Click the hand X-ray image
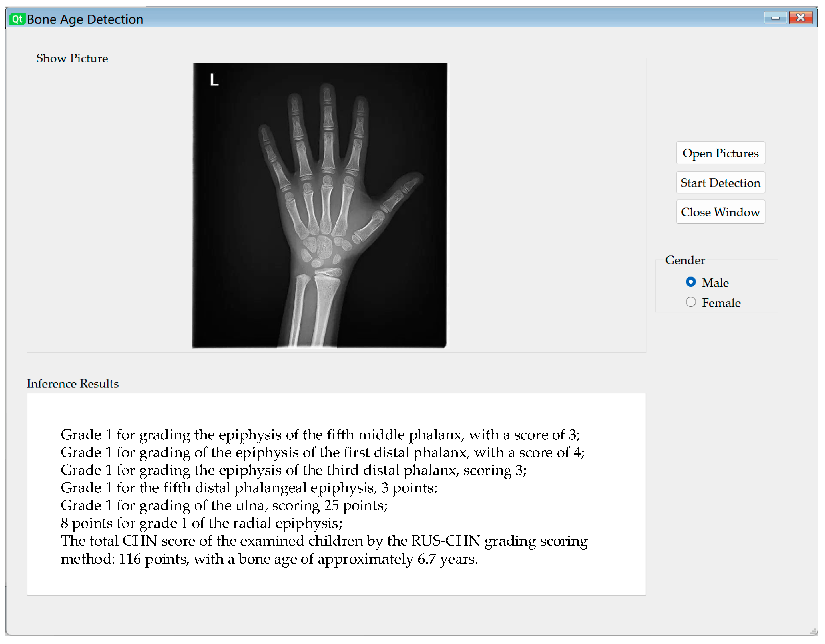 [x=320, y=206]
